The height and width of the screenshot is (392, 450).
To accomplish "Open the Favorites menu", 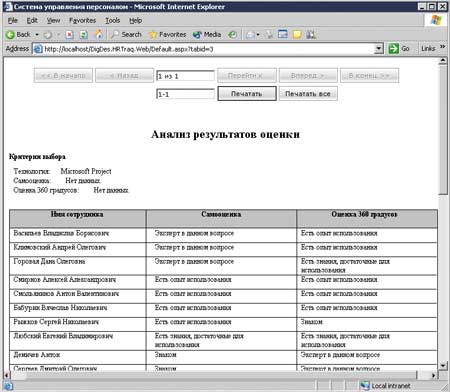I will coord(82,21).
